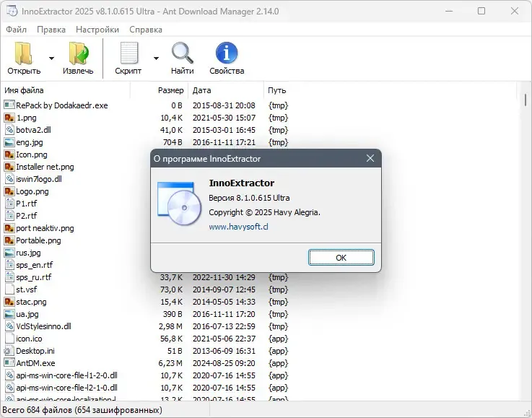Image resolution: width=532 pixels, height=418 pixels.
Task: Click the Скрипт toolbar icon
Action: coord(129,53)
